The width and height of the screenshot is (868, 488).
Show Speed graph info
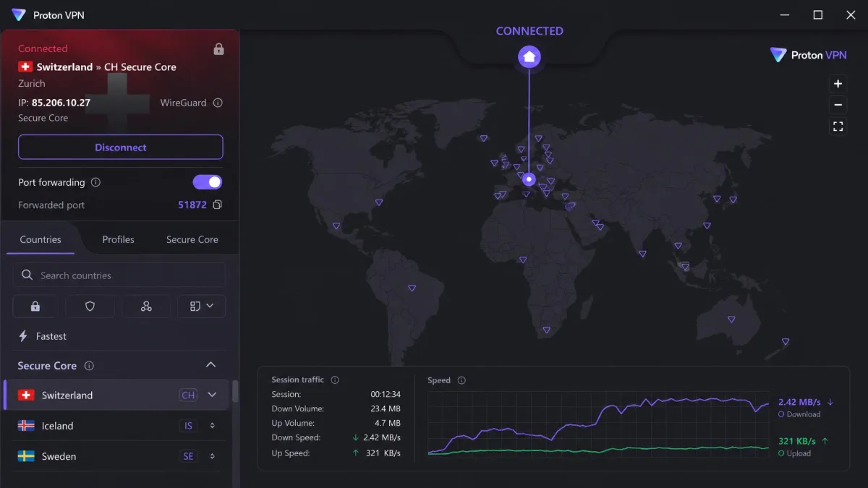pyautogui.click(x=461, y=380)
